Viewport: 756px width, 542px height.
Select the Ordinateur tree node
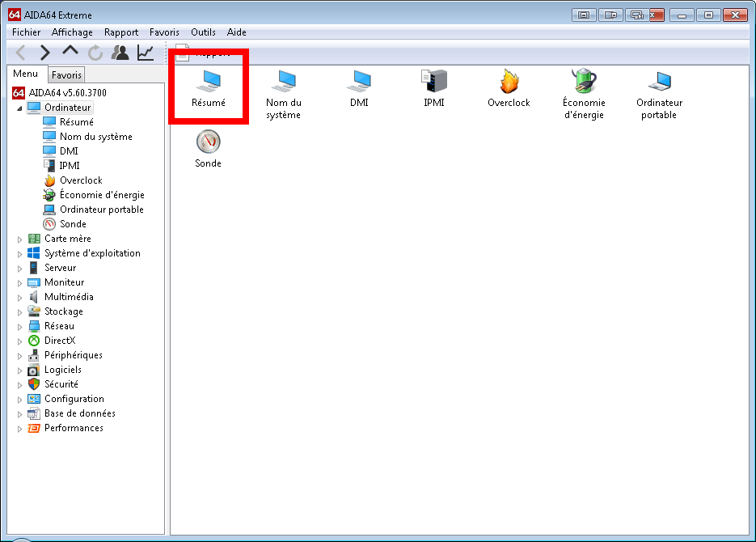pyautogui.click(x=67, y=107)
